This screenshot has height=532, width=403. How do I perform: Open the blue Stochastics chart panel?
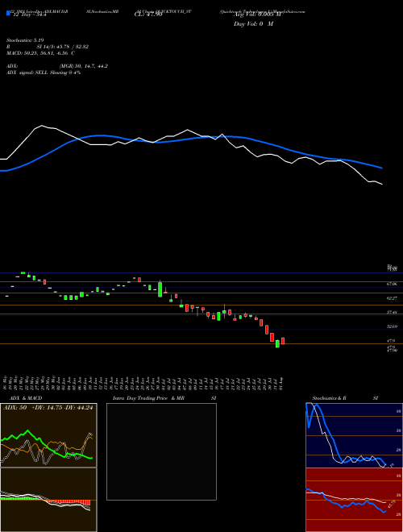coord(354,435)
